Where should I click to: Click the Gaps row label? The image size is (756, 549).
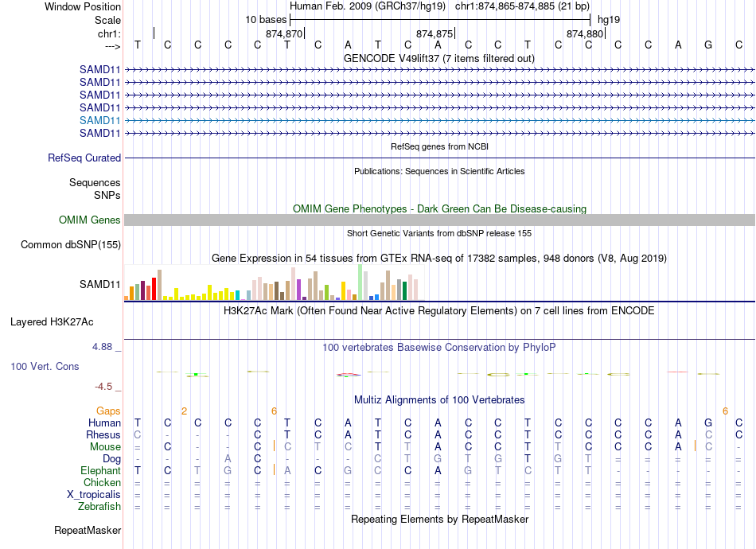[108, 411]
